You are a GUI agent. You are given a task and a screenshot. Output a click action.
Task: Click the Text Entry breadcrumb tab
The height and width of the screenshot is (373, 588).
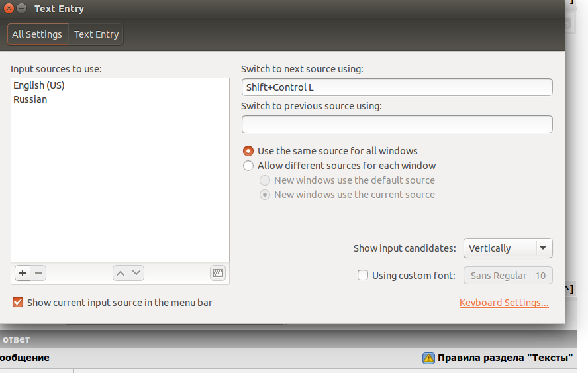point(97,34)
